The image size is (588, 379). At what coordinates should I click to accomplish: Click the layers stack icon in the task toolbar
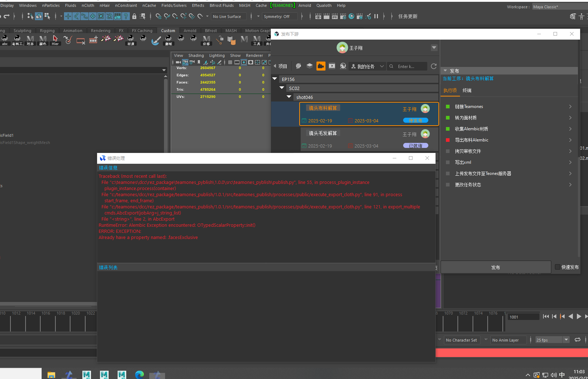click(x=309, y=66)
